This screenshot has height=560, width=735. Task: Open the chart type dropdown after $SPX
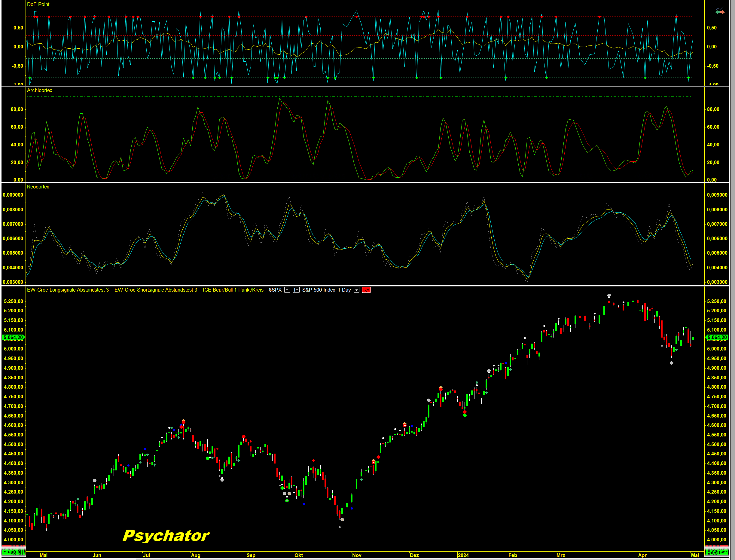(296, 290)
